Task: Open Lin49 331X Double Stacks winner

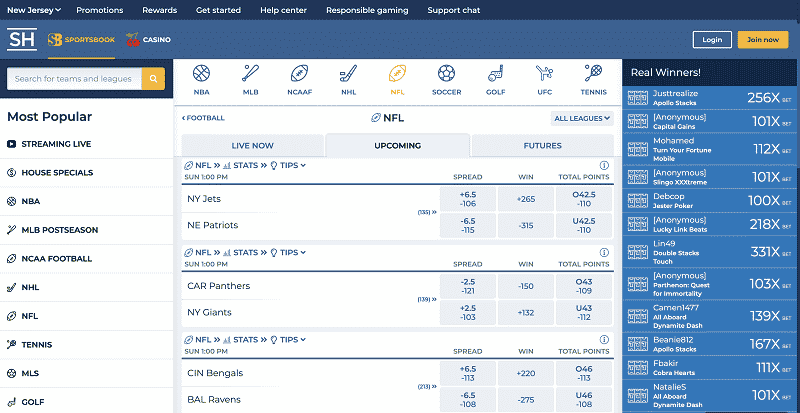Action: (x=711, y=252)
